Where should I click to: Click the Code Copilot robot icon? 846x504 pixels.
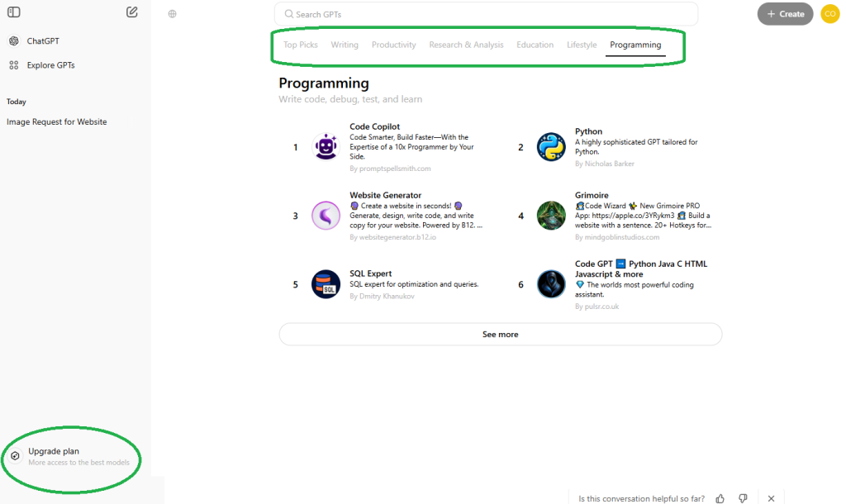point(326,147)
